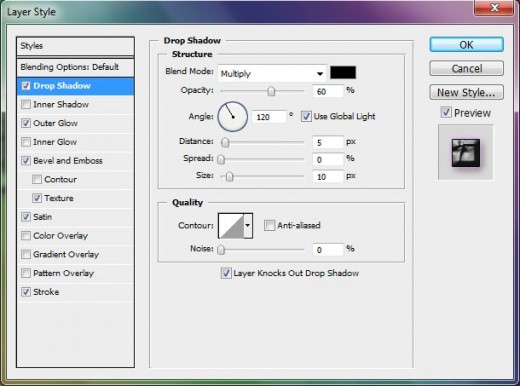Click the Spread slider handle
Screen dimensions: 520x386
click(221, 159)
